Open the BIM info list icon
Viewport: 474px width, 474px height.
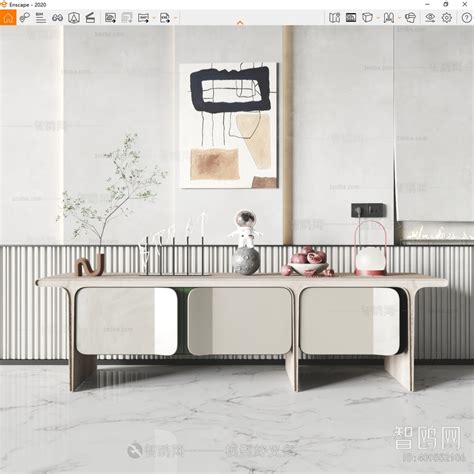pos(41,17)
